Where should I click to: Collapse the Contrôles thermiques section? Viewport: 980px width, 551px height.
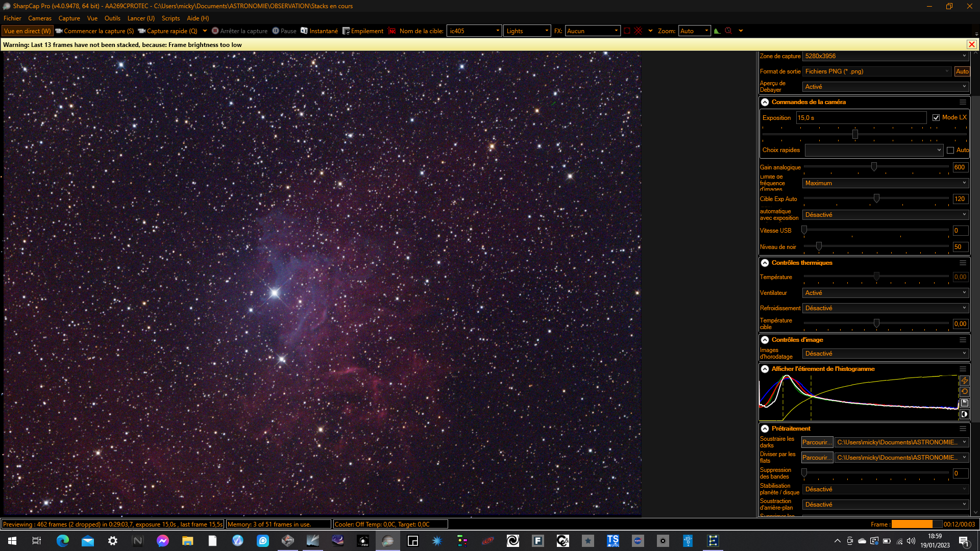pyautogui.click(x=765, y=263)
